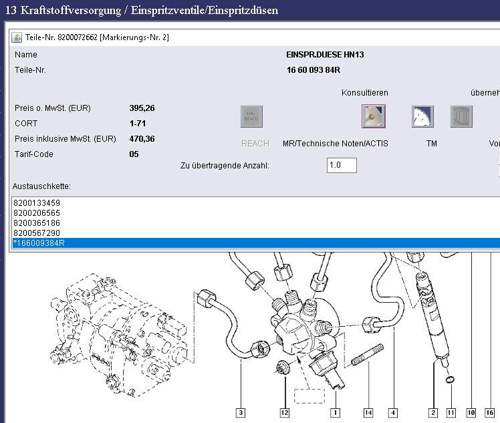Click diagram callout number 10
The height and width of the screenshot is (423, 500).
[471, 413]
